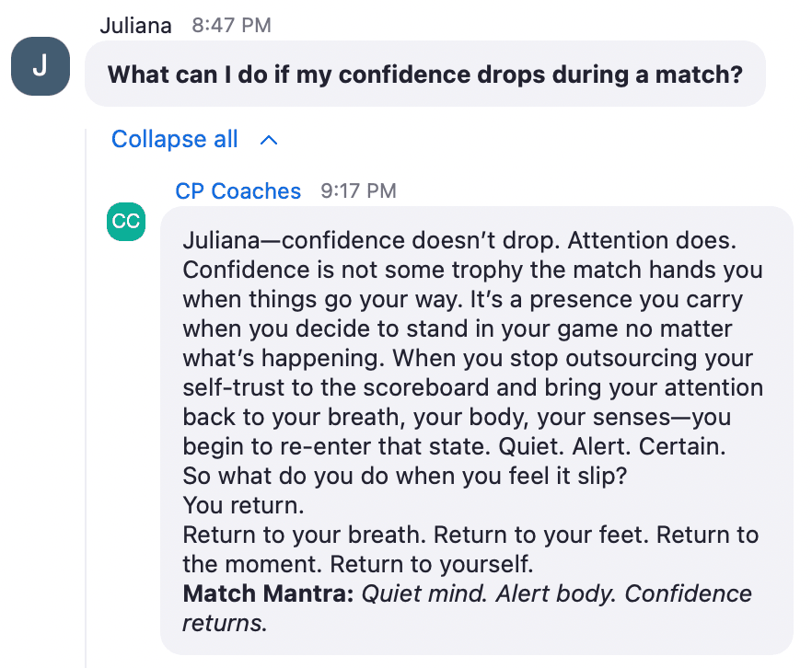The width and height of the screenshot is (812, 668).
Task: Click the Juliana sender name
Action: click(x=135, y=26)
